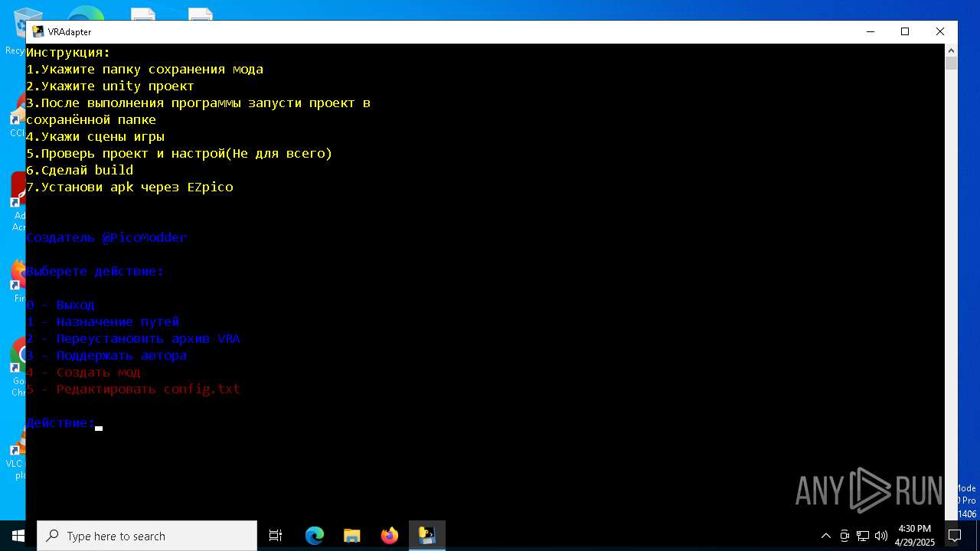The image size is (980, 551).
Task: Click the '5 - Редактировать config.txt' text
Action: click(x=133, y=389)
